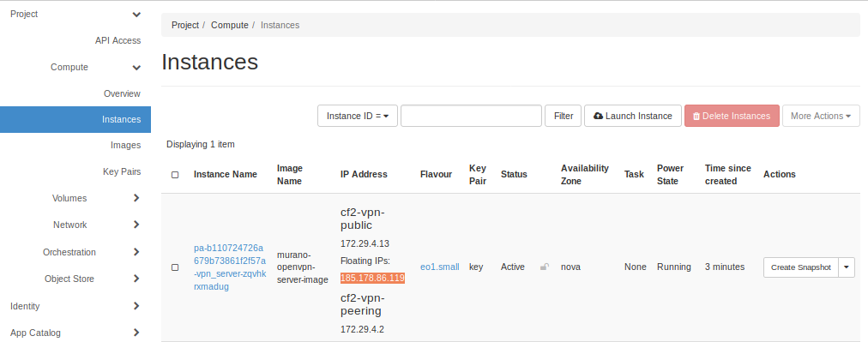The width and height of the screenshot is (868, 342).
Task: Click the highlighted floating IP 185.178.86.119
Action: [372, 278]
